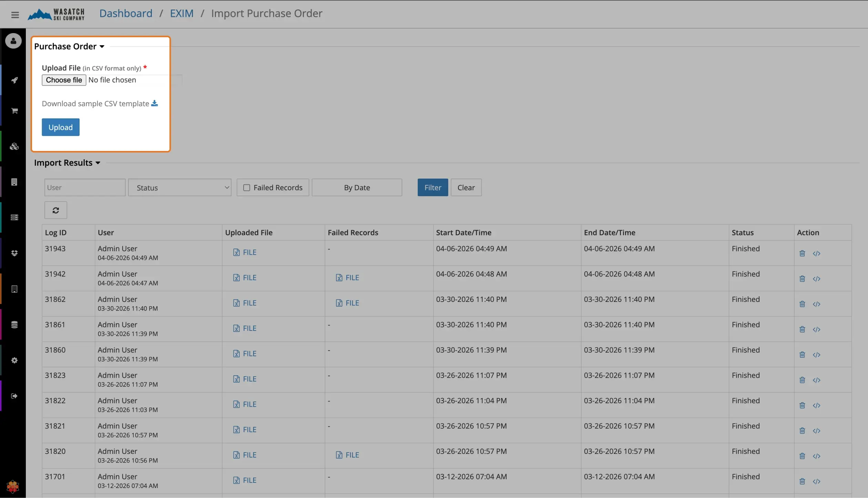Click the download icon for CSV template
Viewport: 868px width, 498px height.
[154, 103]
